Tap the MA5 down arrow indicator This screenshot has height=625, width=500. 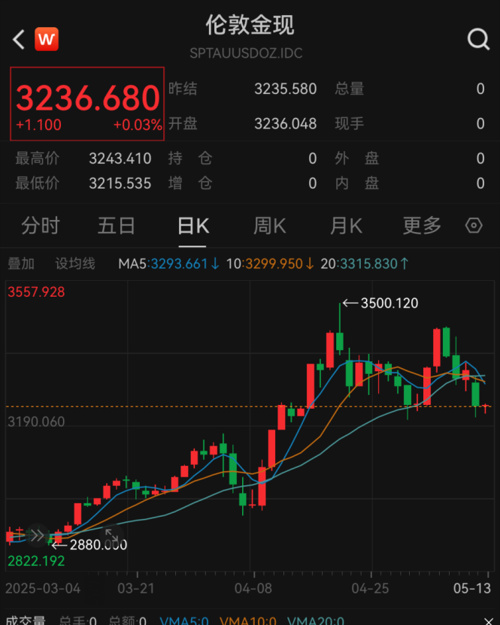coord(215,263)
